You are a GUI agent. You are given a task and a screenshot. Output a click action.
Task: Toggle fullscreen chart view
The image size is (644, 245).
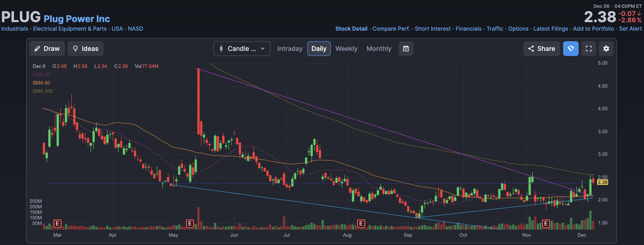[x=589, y=49]
